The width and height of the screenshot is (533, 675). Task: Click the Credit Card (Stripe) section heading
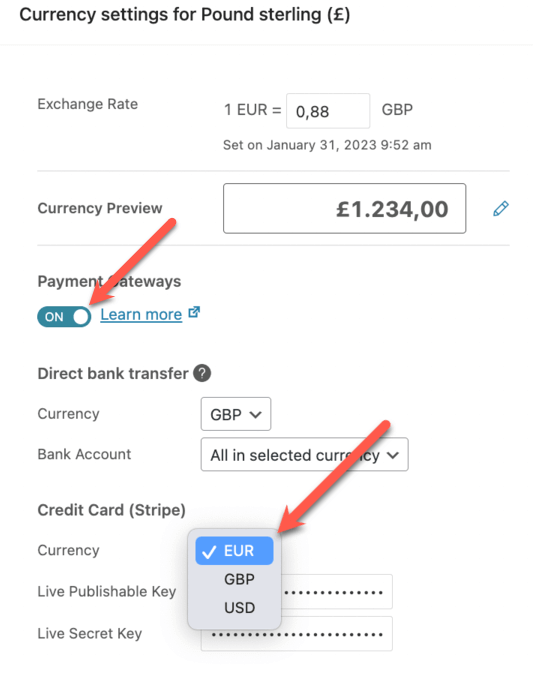(x=112, y=510)
